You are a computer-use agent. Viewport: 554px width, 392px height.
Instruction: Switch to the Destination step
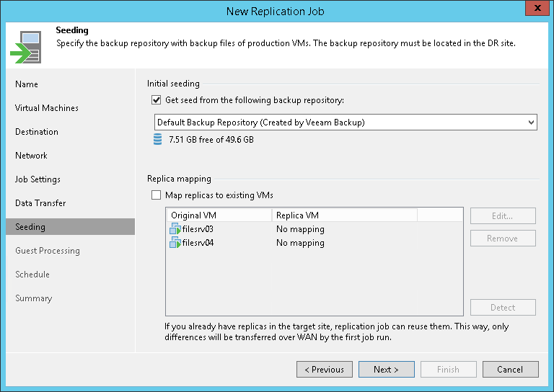pyautogui.click(x=37, y=132)
